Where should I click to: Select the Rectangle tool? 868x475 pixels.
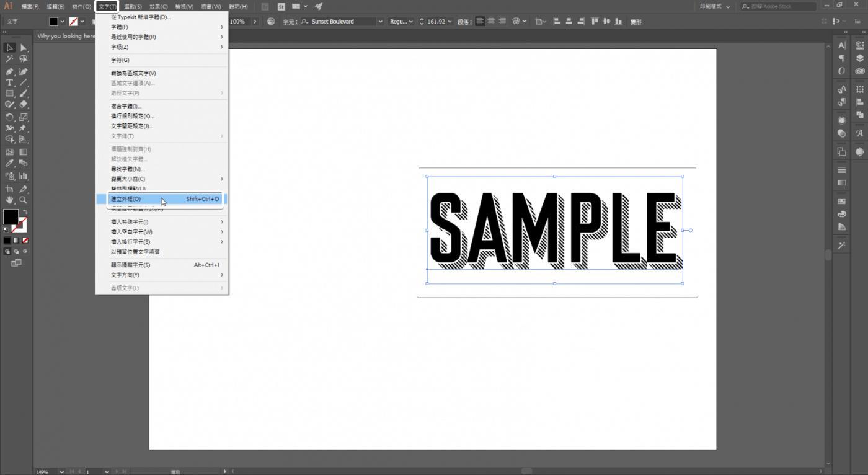click(10, 94)
